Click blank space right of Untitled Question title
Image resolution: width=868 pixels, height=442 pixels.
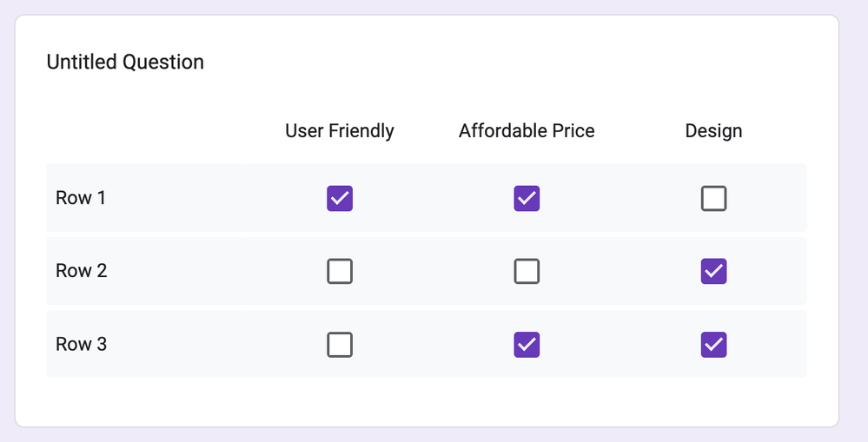(x=520, y=62)
